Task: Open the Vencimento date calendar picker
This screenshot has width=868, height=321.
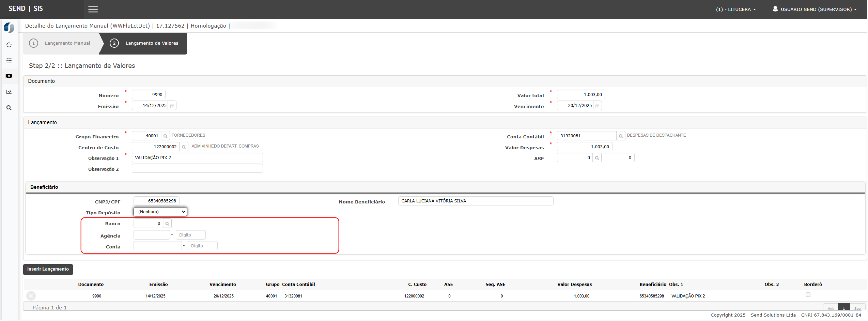Action: point(598,106)
